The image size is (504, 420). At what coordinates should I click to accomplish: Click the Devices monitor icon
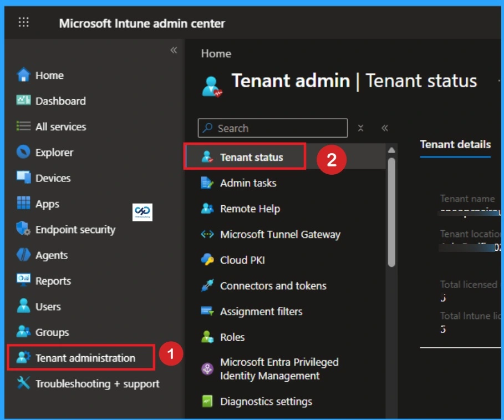tap(23, 177)
